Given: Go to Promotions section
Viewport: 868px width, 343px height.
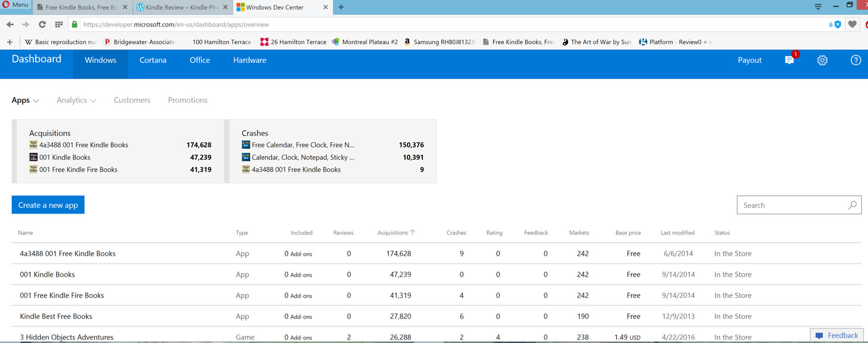Looking at the screenshot, I should [x=187, y=100].
